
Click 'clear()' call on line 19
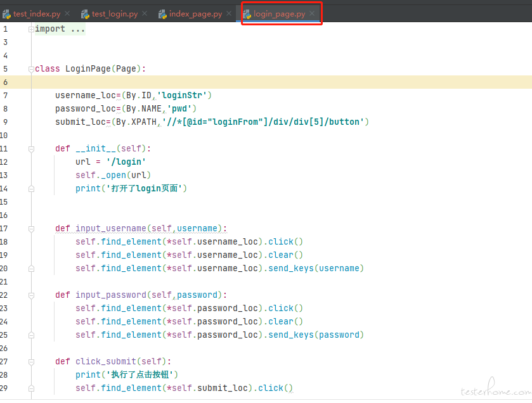[285, 255]
